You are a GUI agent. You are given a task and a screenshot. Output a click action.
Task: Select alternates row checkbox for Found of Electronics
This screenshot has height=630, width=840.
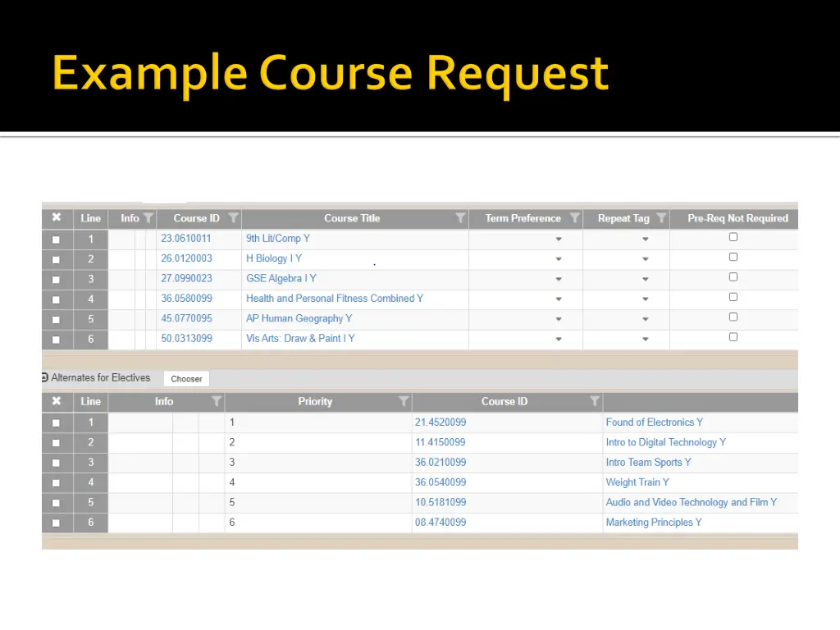pos(56,423)
